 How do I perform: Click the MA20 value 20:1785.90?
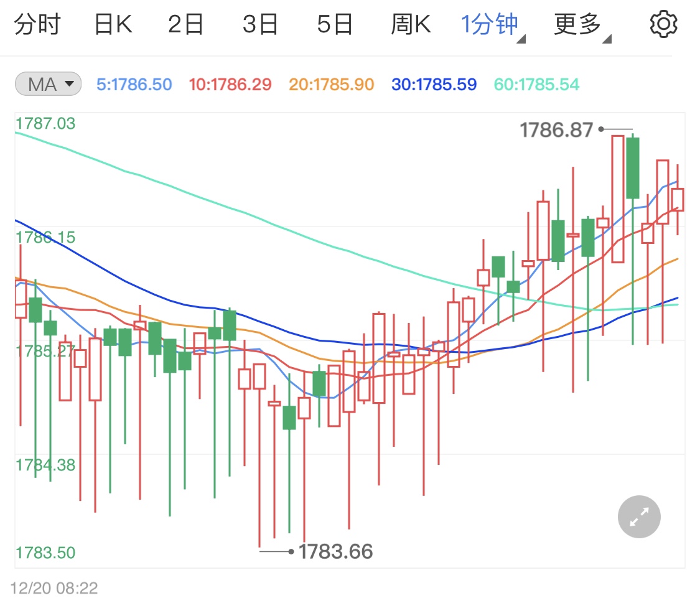tap(331, 85)
